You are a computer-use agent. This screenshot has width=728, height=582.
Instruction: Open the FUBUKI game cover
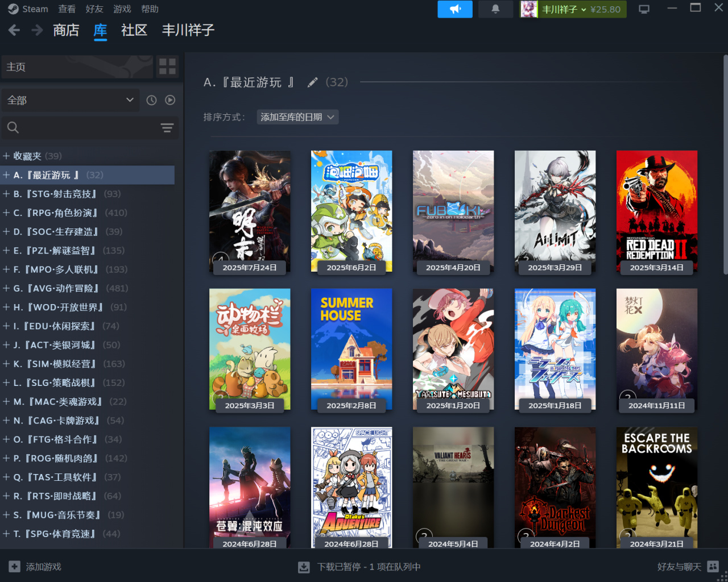pos(453,211)
